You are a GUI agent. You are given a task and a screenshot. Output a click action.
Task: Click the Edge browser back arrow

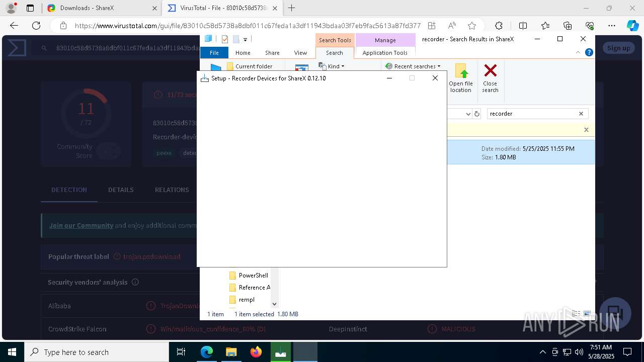pos(14,26)
